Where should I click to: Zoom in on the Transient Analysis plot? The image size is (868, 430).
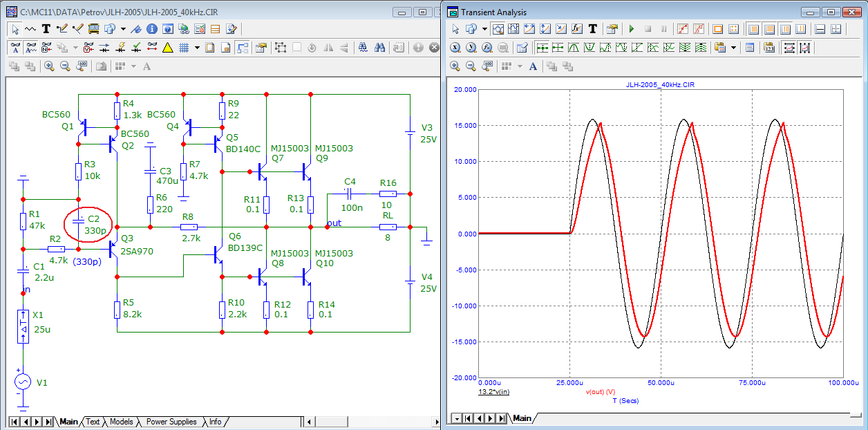click(455, 66)
